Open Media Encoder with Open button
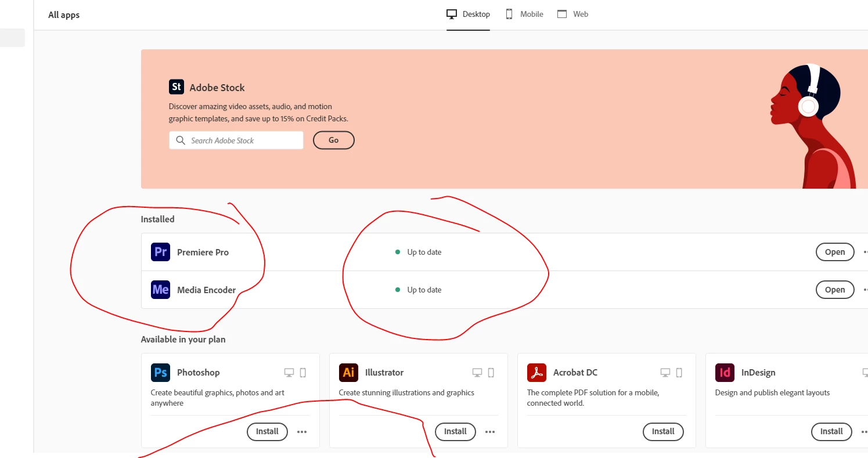This screenshot has width=868, height=458. pos(835,290)
